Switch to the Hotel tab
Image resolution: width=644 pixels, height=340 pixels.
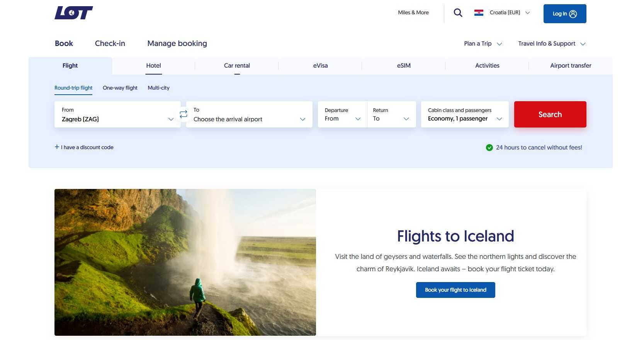[153, 66]
